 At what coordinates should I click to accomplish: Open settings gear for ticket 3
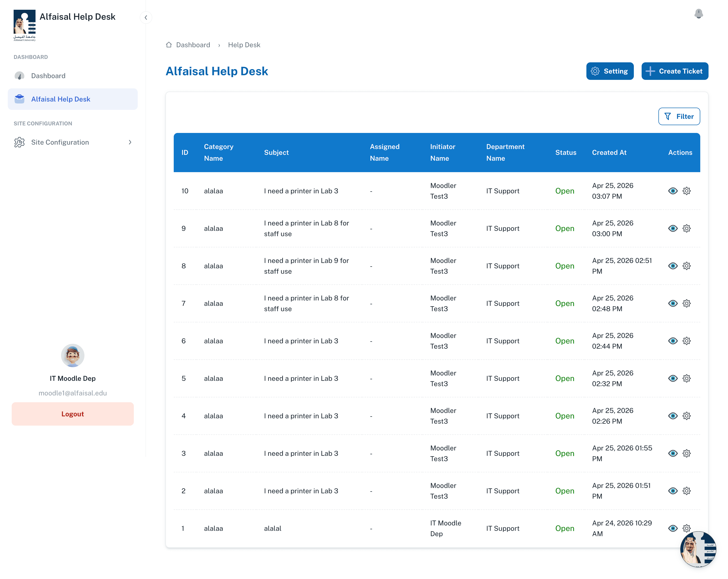pyautogui.click(x=686, y=453)
